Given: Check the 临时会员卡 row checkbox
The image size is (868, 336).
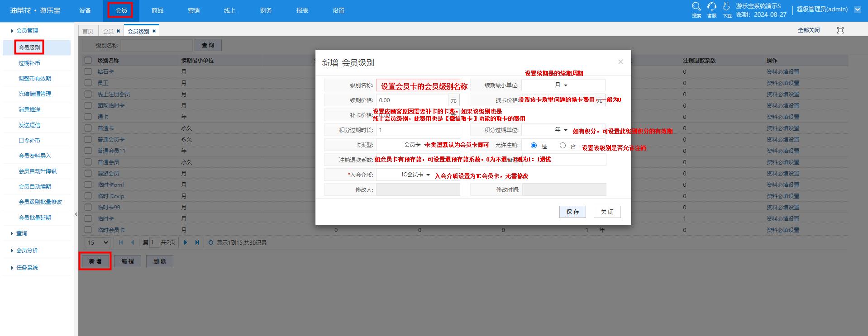Looking at the screenshot, I should (x=88, y=230).
